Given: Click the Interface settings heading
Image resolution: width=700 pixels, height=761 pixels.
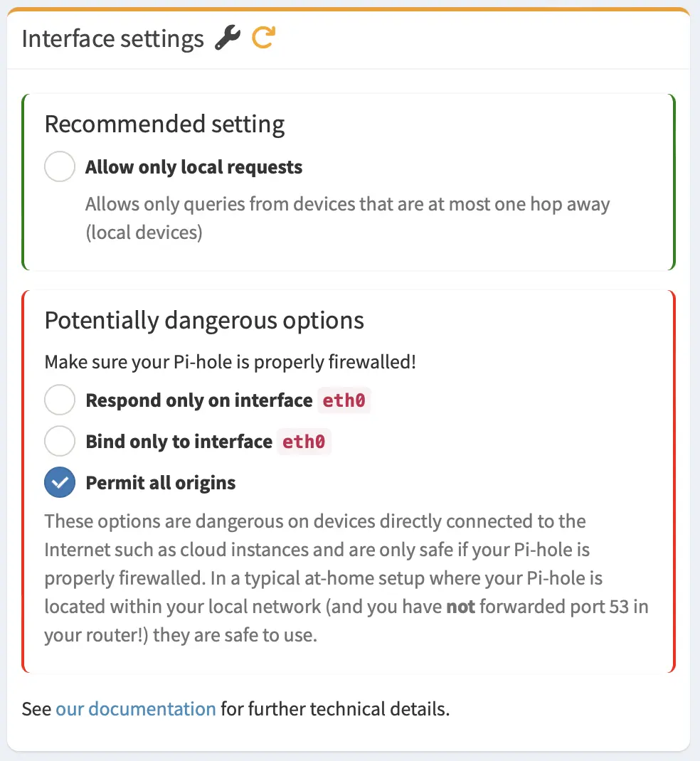Looking at the screenshot, I should 112,38.
